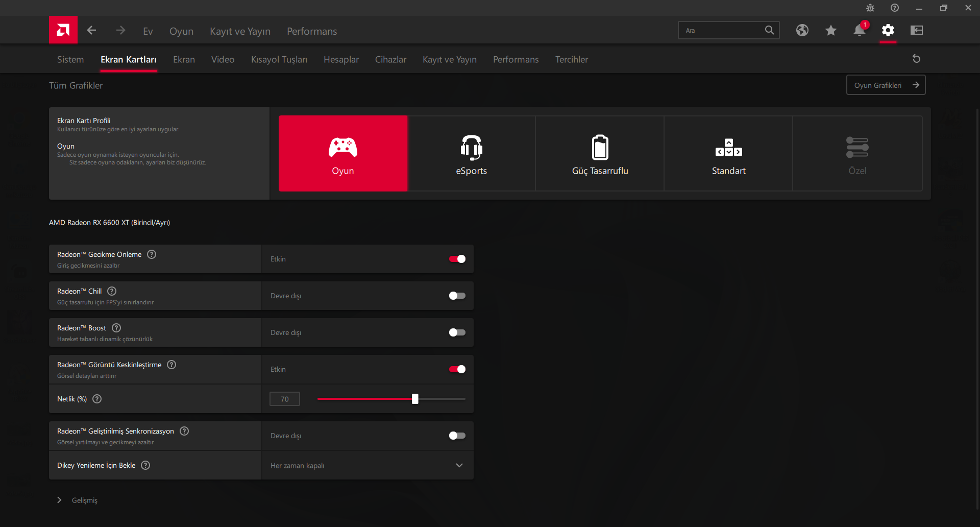Switch to the Cihazlar tab
Image resolution: width=980 pixels, height=527 pixels.
(x=390, y=59)
